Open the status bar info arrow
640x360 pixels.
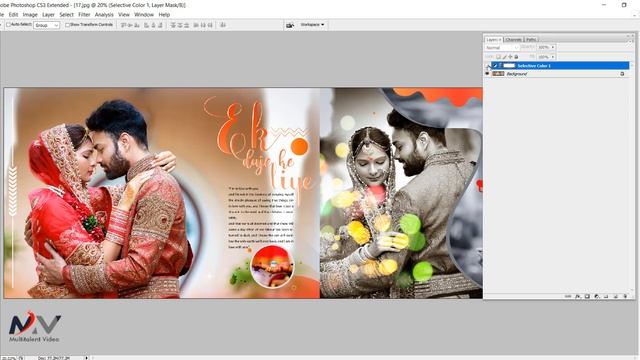coord(87,358)
